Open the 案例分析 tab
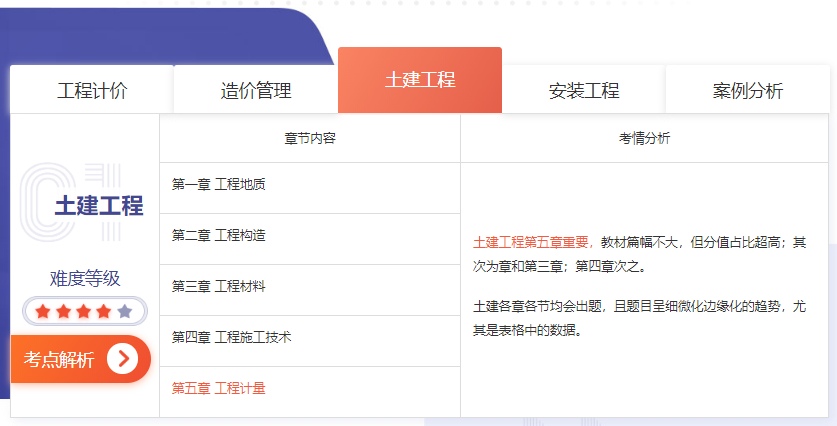The width and height of the screenshot is (837, 426). tap(747, 91)
